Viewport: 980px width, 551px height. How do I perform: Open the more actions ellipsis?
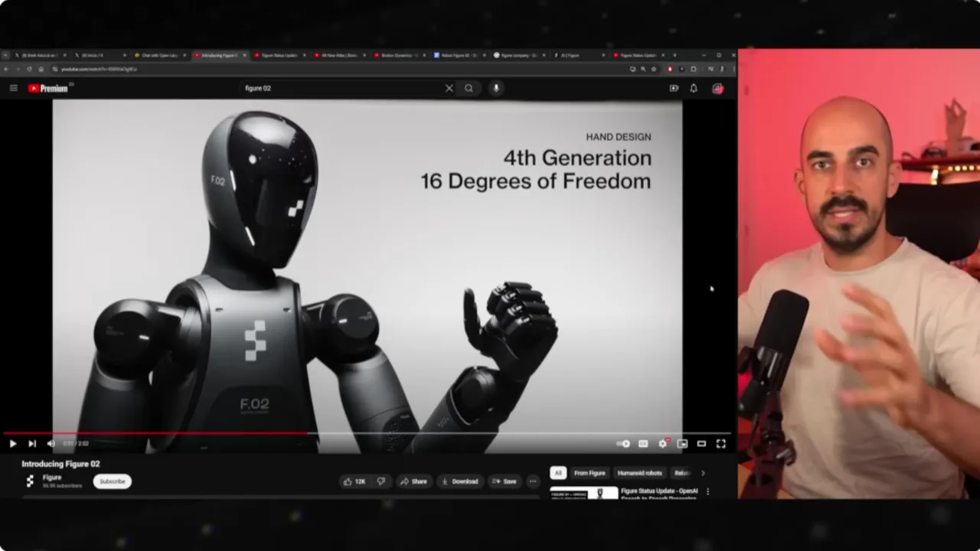pyautogui.click(x=533, y=481)
